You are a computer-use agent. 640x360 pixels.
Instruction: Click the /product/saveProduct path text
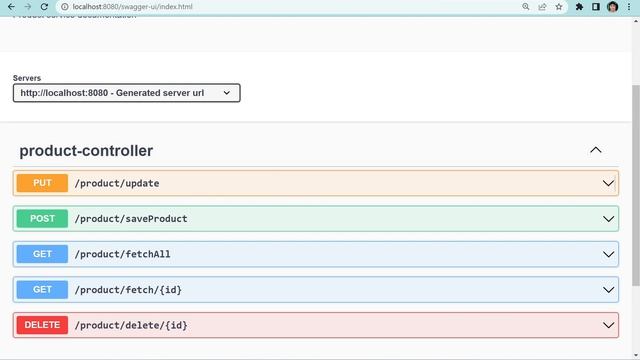click(x=131, y=219)
